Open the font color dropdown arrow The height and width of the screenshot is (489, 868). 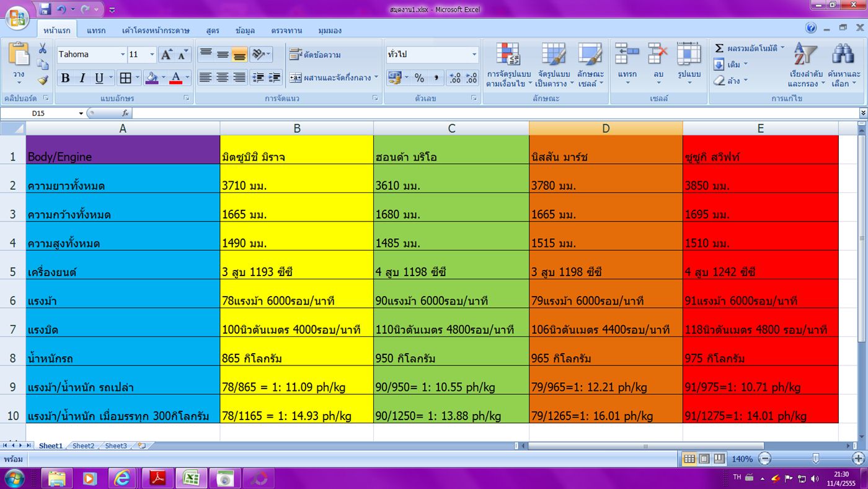click(187, 78)
